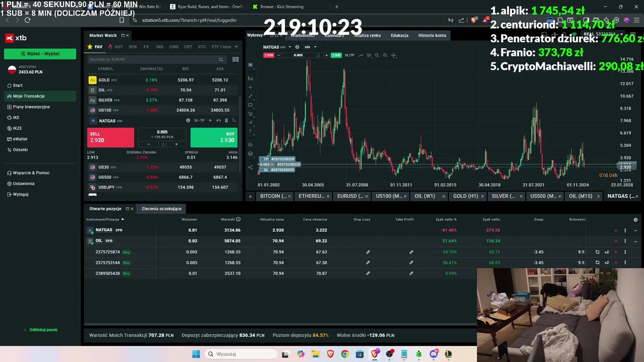Increase volume with plus in Market Watch ticket
Image resolution: width=644 pixels, height=362 pixels.
[176, 144]
